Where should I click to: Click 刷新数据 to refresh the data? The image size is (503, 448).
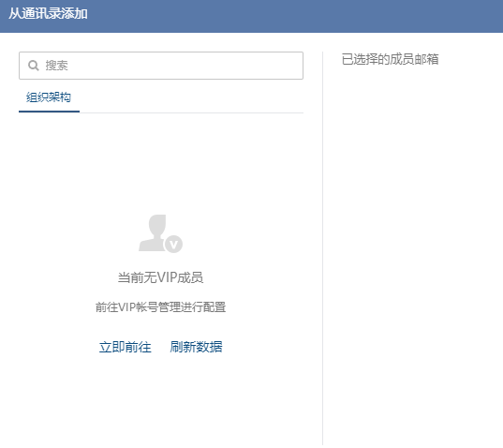click(196, 347)
